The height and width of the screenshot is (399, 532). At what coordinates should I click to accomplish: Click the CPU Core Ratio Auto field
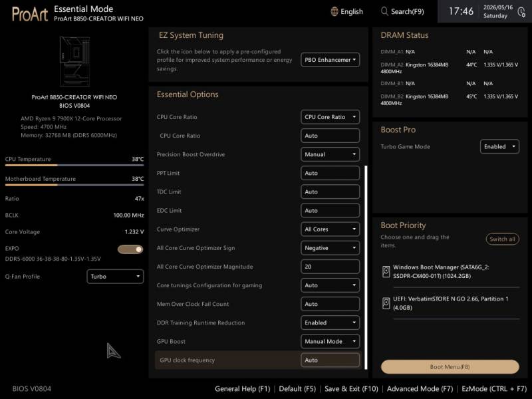click(x=330, y=136)
